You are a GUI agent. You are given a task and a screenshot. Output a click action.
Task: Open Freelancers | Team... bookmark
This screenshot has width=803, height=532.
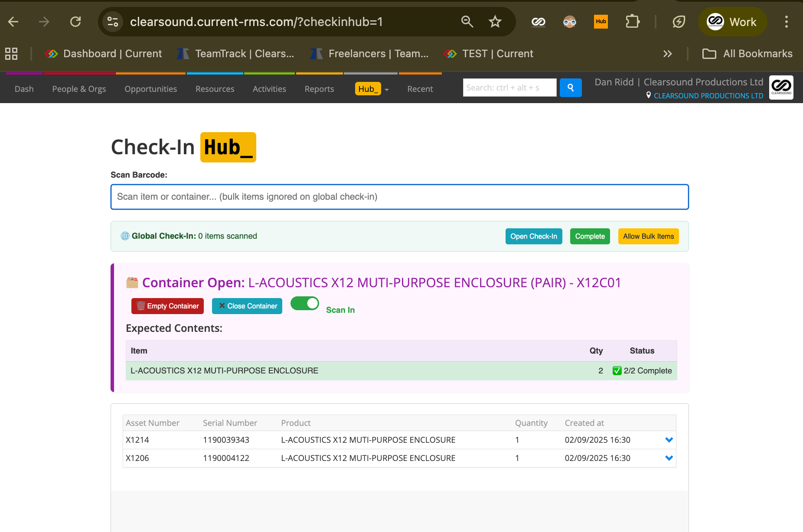[369, 54]
